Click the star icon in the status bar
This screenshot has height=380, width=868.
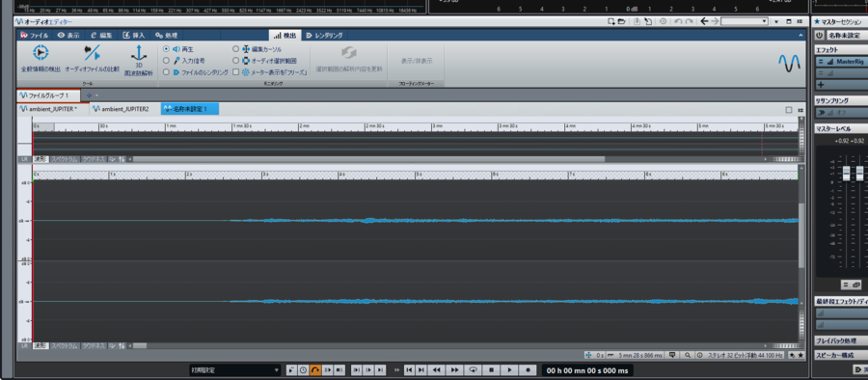(801, 355)
